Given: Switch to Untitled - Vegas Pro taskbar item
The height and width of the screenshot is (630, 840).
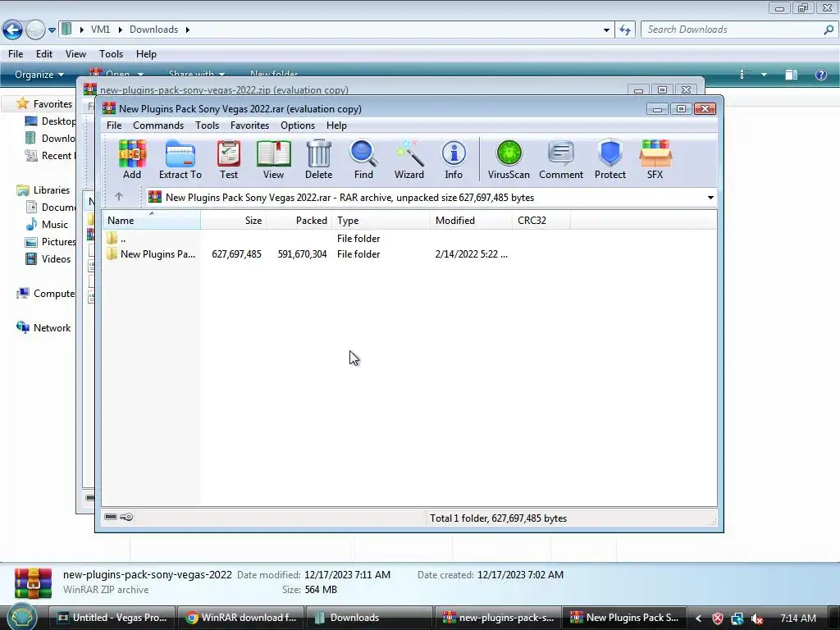Looking at the screenshot, I should click(x=112, y=618).
